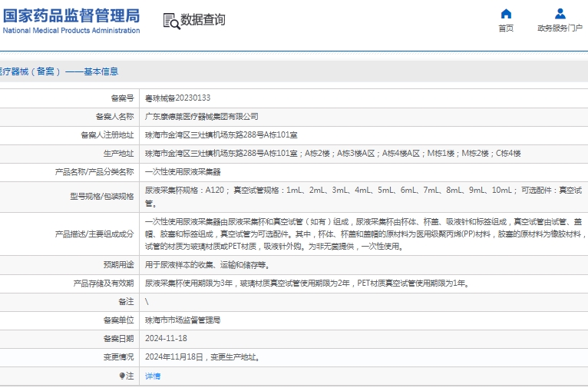The width and height of the screenshot is (588, 388).
Task: Click product name 一次性使用尿液采集器
Action: [183, 172]
